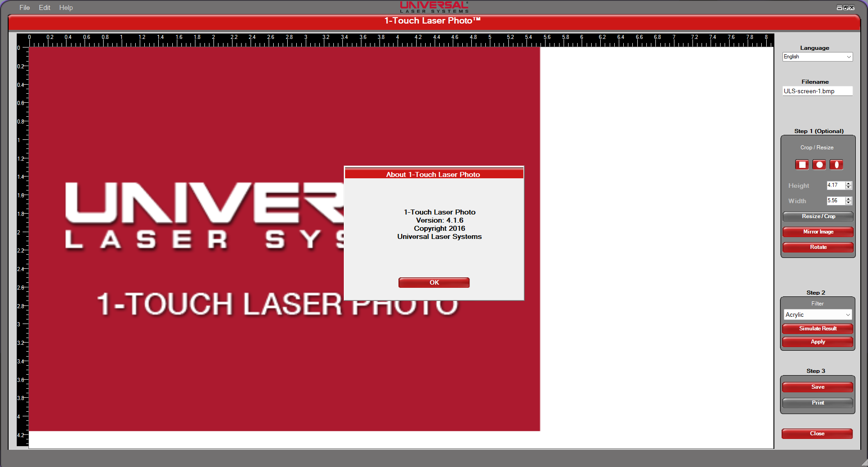
Task: Increase Width with the up arrow
Action: (x=849, y=199)
